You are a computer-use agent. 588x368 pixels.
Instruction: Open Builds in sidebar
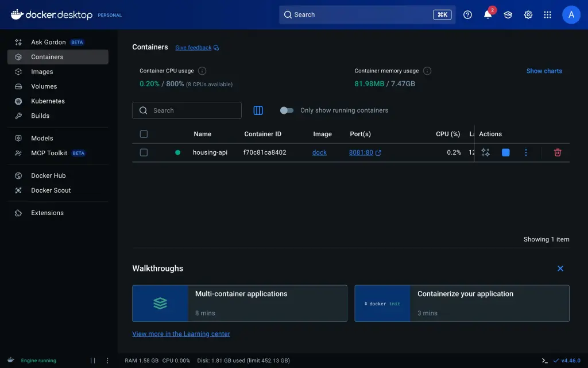point(58,116)
